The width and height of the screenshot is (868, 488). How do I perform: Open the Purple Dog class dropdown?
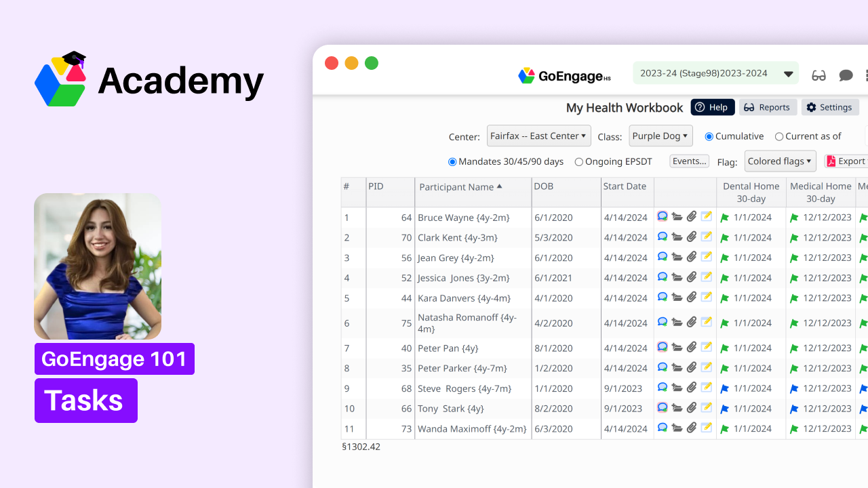(x=660, y=136)
